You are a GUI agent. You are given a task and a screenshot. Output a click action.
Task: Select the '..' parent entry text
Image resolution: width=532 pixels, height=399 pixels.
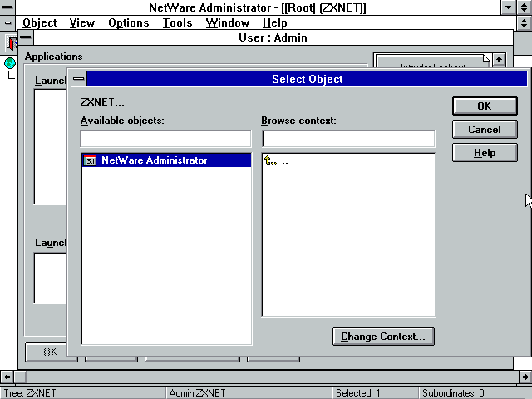point(284,161)
